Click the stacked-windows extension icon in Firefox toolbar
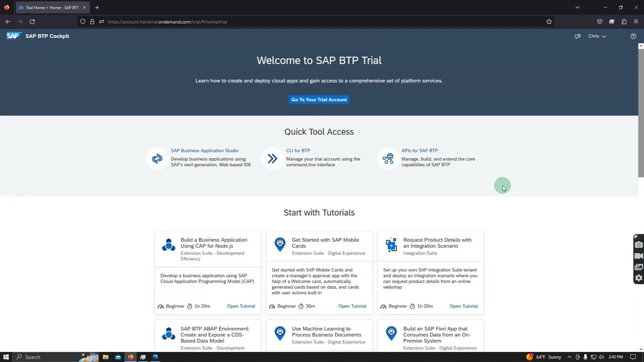Viewport: 644px width, 362px height. (612, 22)
